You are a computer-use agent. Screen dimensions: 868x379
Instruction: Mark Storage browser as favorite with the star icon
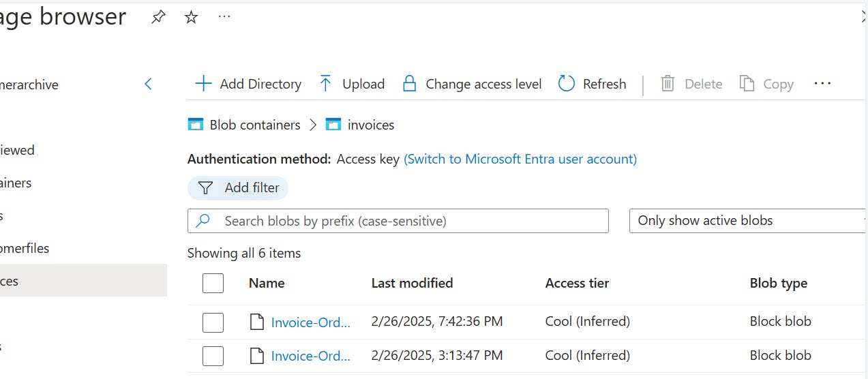click(x=192, y=18)
